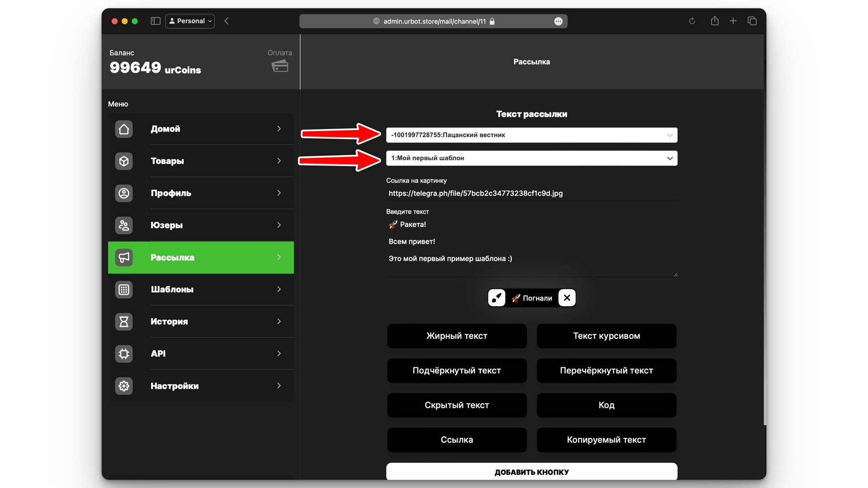
Task: Open the Personal profile dropdown
Action: [x=190, y=21]
